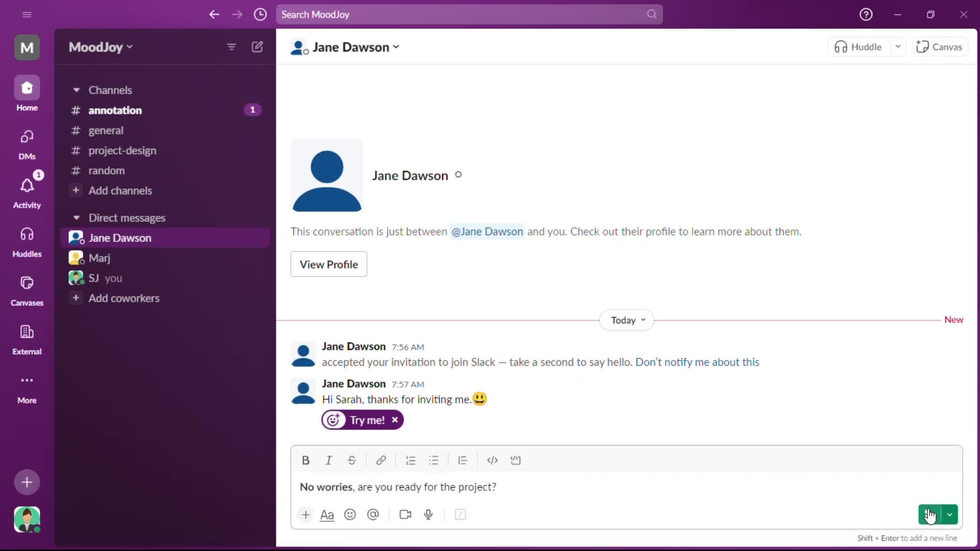Open the SJ you direct message

[165, 278]
